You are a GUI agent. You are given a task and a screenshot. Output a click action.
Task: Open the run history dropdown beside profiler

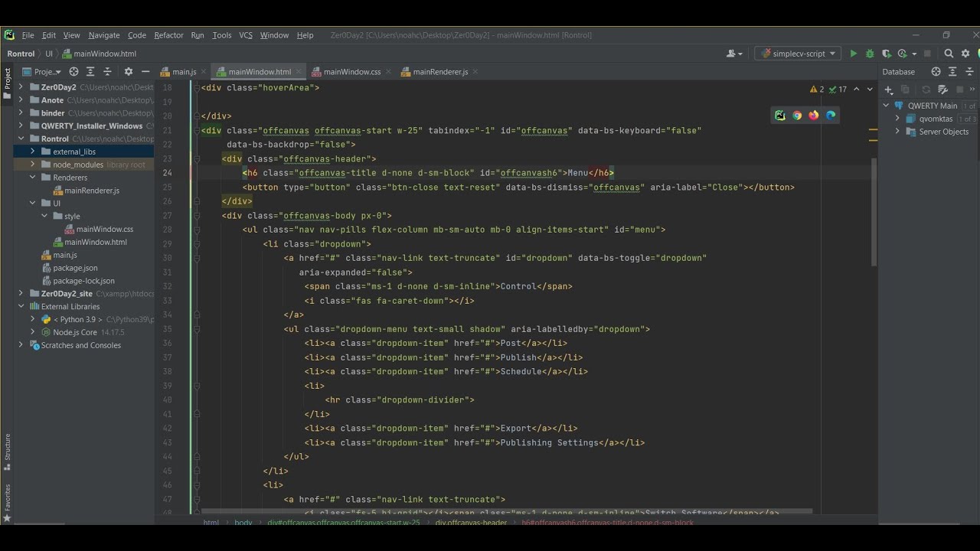pyautogui.click(x=914, y=54)
